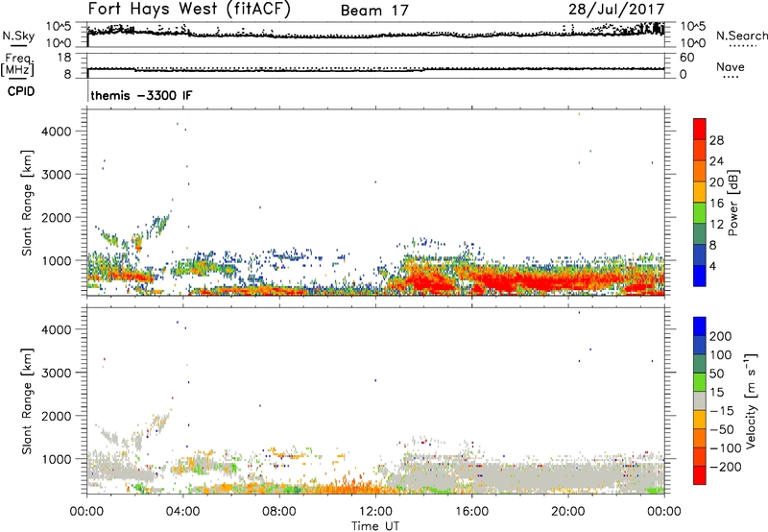
Task: Click the velocity colorbar value '-200'
Action: (726, 467)
